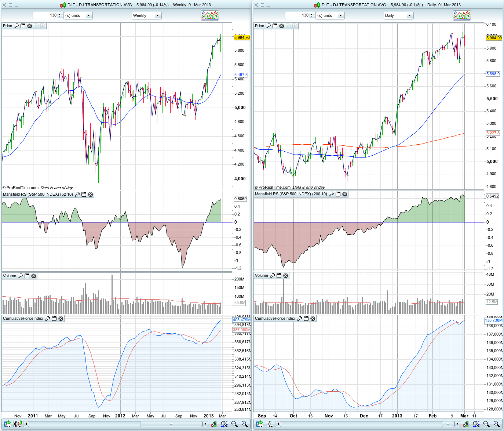Close the daily Volume indicator panel
Viewport: 504px width, 431px height.
pos(285,276)
